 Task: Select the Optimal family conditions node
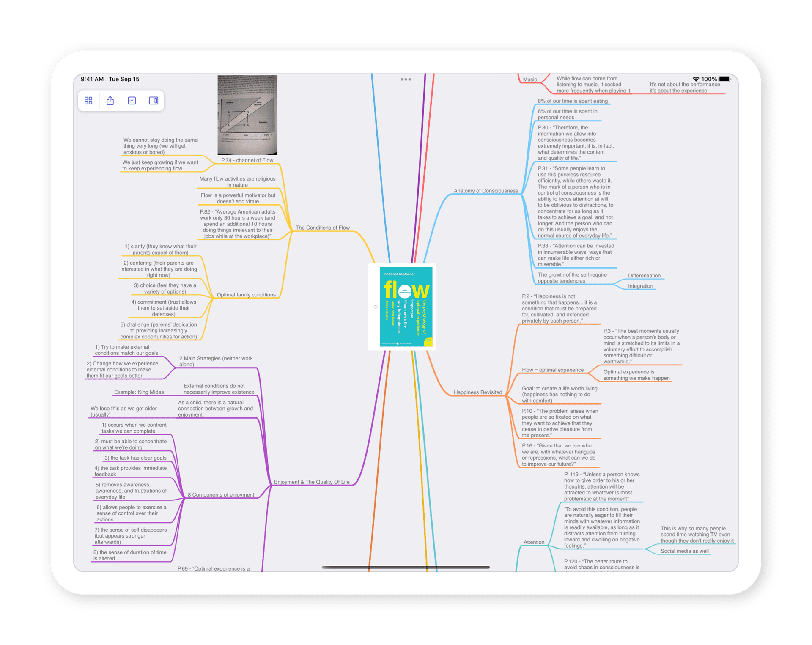(x=246, y=295)
